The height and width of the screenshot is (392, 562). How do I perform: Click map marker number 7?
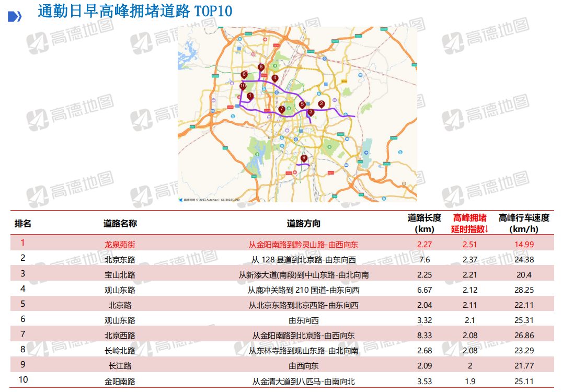pos(282,109)
